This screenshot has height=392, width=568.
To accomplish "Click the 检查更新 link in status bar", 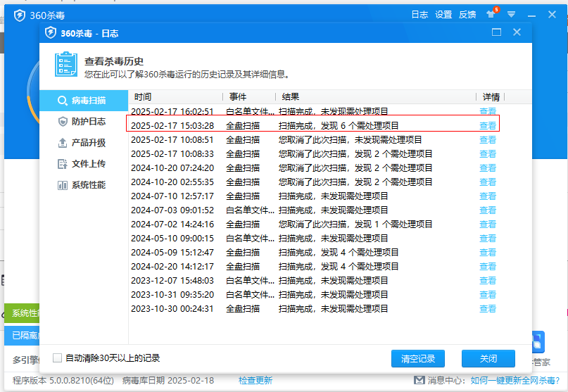I will click(255, 380).
